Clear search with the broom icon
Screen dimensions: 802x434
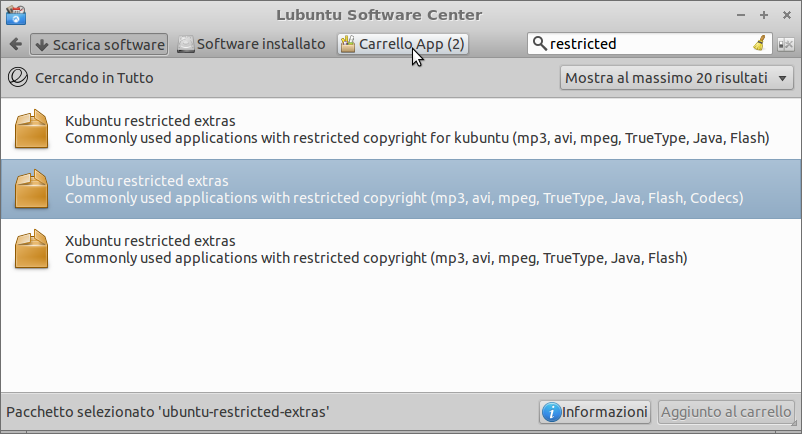tap(760, 43)
